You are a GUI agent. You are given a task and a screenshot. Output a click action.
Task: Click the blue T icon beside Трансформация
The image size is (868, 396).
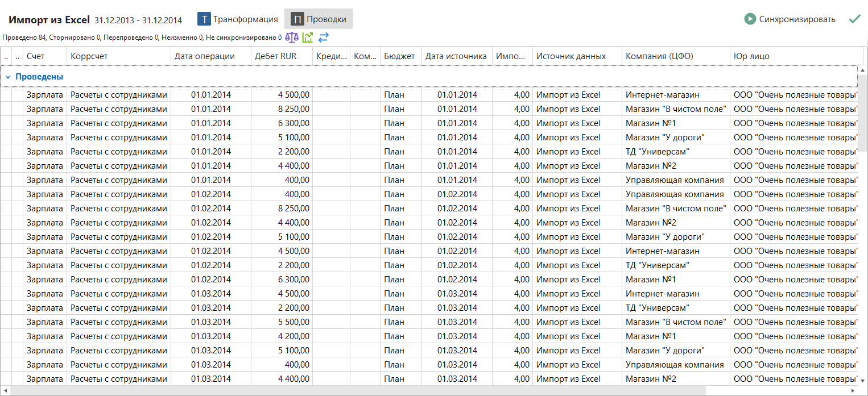pyautogui.click(x=204, y=19)
